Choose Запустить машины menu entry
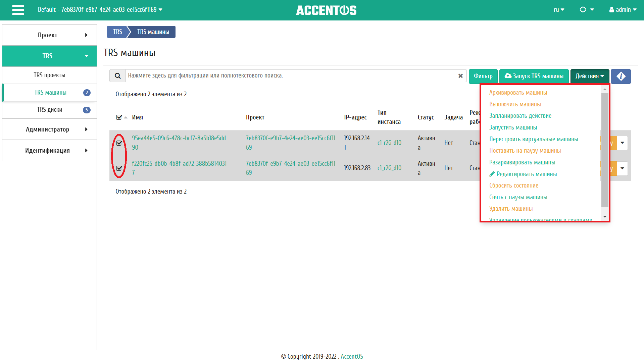644x362 pixels. coord(513,127)
